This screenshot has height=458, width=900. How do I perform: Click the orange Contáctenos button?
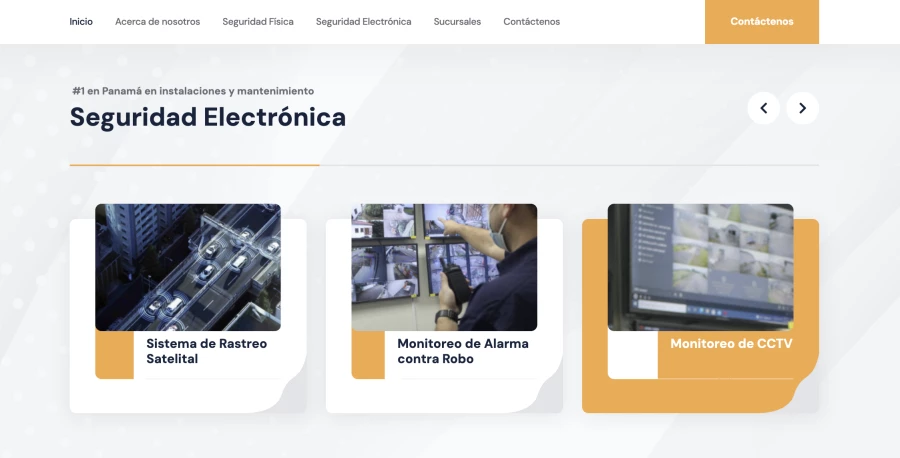pos(762,22)
